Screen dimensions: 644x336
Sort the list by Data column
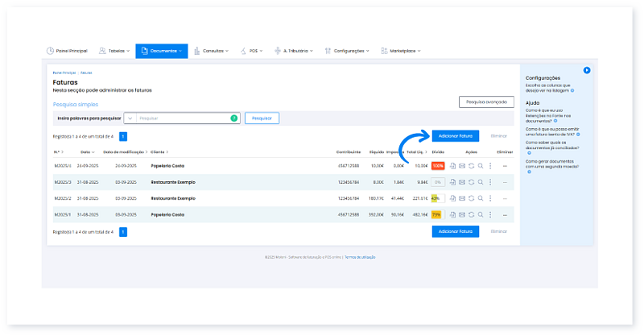coord(87,151)
